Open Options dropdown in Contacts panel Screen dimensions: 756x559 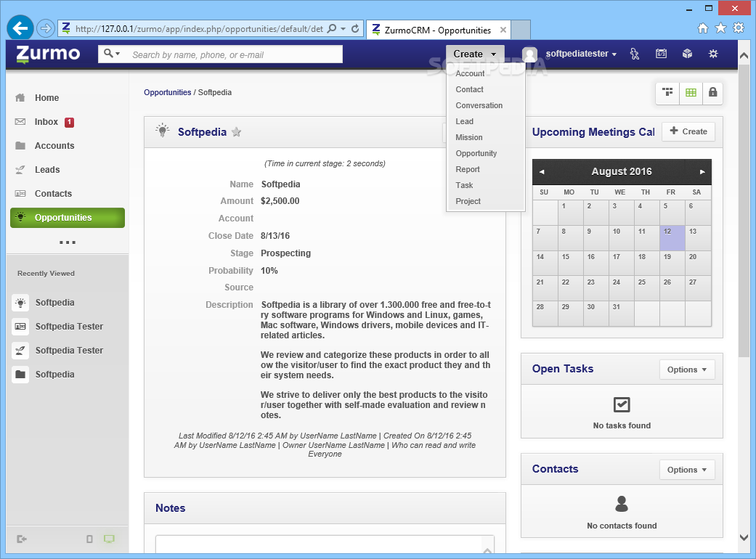pos(687,470)
